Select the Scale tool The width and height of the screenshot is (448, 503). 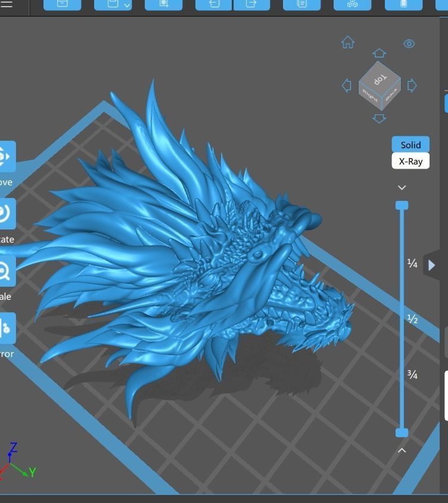pyautogui.click(x=7, y=271)
